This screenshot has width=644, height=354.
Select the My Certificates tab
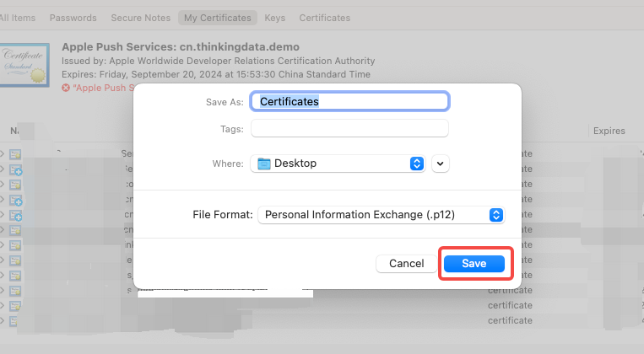(x=217, y=18)
